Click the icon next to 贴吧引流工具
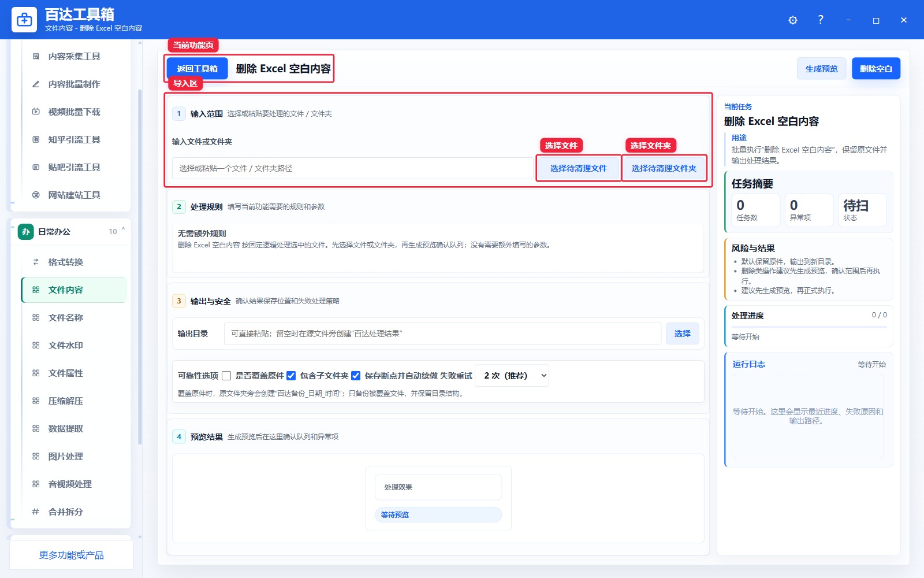924x578 pixels. click(x=36, y=167)
